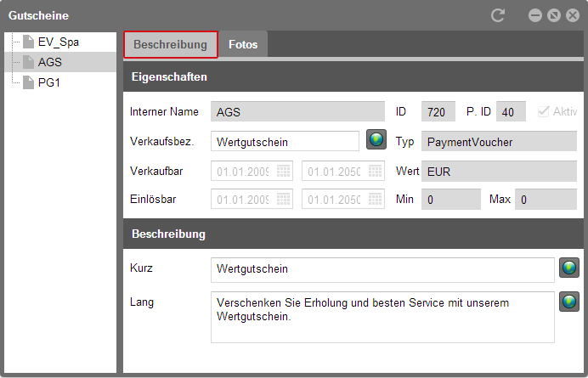
Task: Toggle the Aktiv checkbox
Action: pyautogui.click(x=543, y=111)
